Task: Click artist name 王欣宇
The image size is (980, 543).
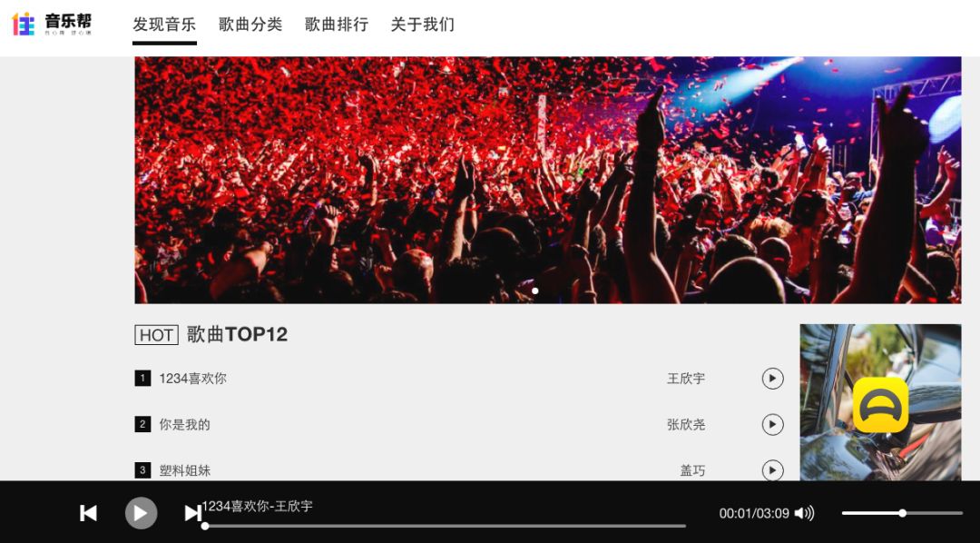Action: tap(686, 379)
